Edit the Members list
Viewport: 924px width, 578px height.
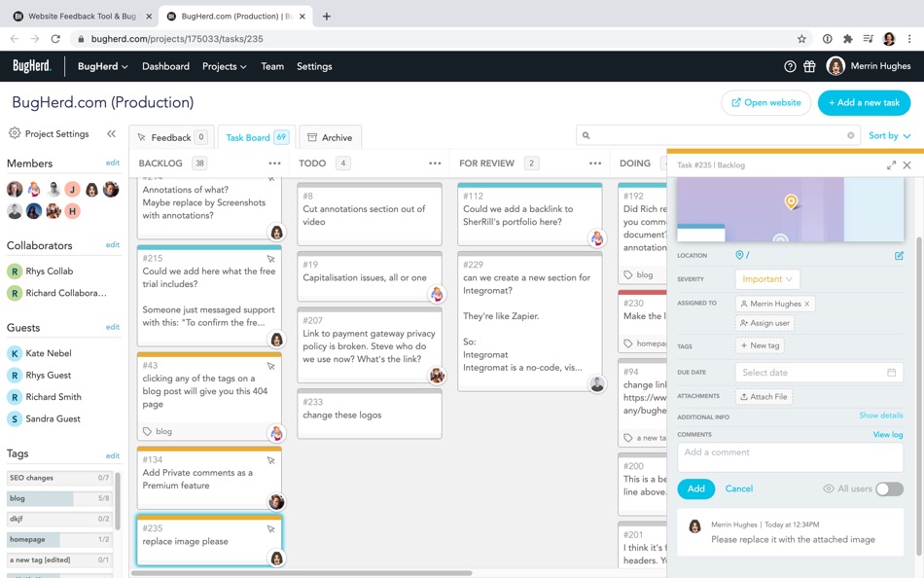point(113,163)
